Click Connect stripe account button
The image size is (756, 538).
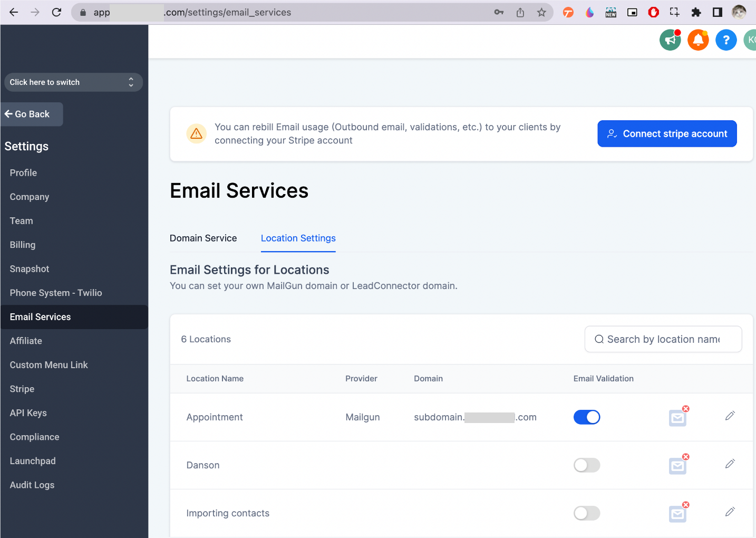pos(667,133)
